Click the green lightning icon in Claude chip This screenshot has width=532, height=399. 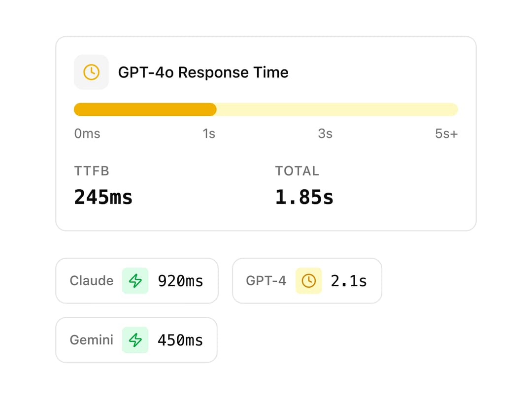click(135, 281)
